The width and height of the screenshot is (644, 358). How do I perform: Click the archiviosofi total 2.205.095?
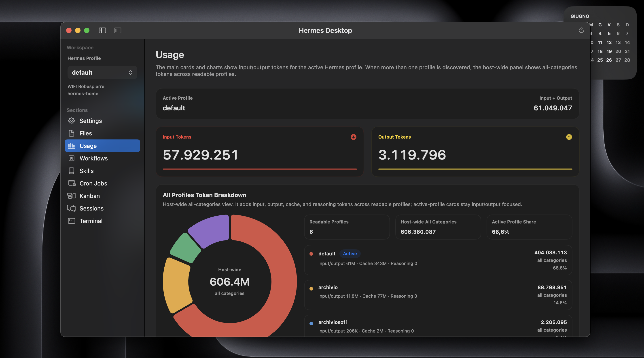554,322
